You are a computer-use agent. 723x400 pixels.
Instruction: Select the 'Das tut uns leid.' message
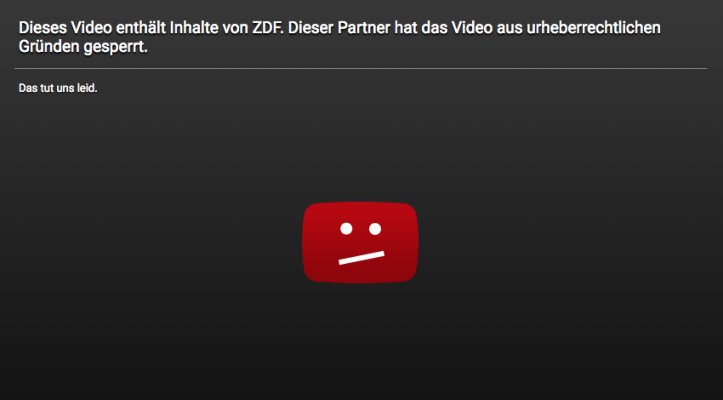[58, 88]
